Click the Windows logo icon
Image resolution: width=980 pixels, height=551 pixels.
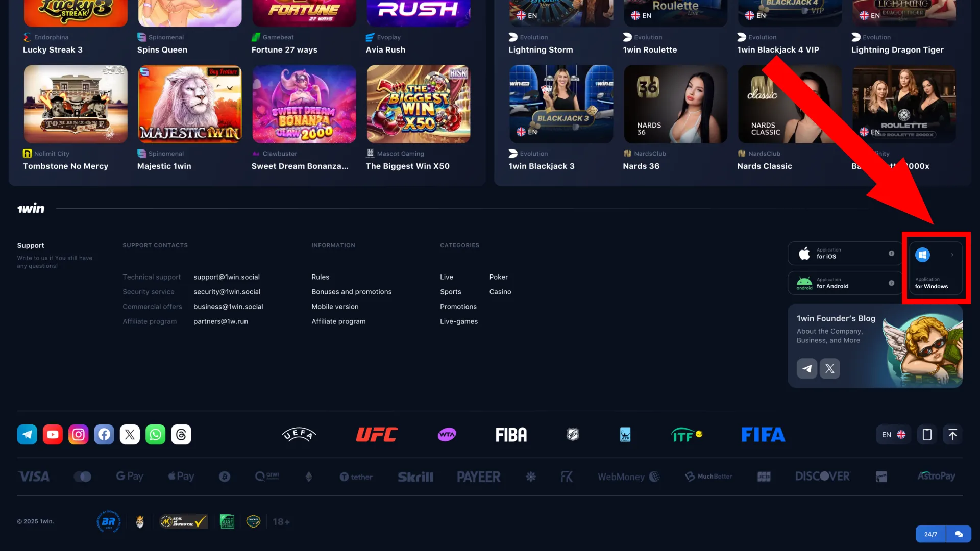coord(922,255)
